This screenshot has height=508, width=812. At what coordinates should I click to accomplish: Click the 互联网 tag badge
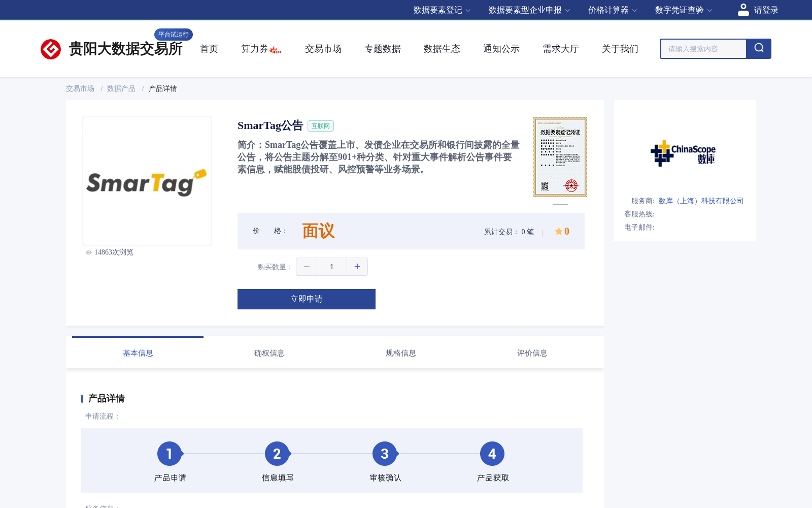(321, 126)
